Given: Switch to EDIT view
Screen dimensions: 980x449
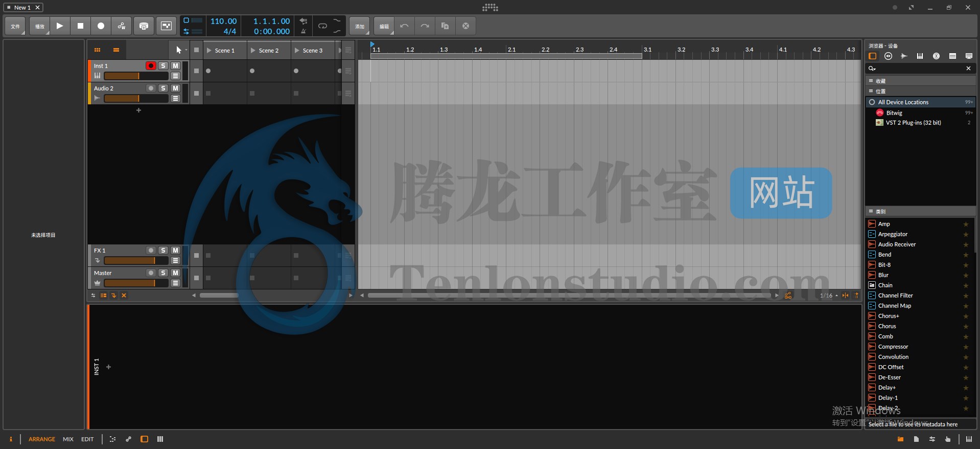Looking at the screenshot, I should tap(87, 439).
